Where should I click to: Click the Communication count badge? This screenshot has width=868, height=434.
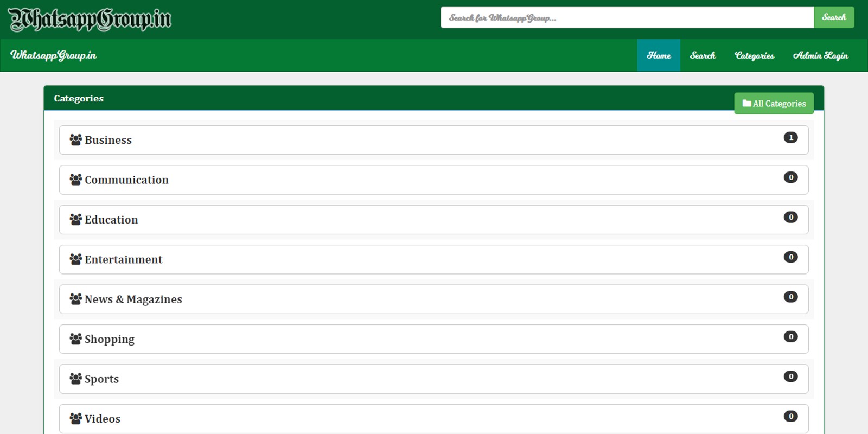tap(791, 177)
